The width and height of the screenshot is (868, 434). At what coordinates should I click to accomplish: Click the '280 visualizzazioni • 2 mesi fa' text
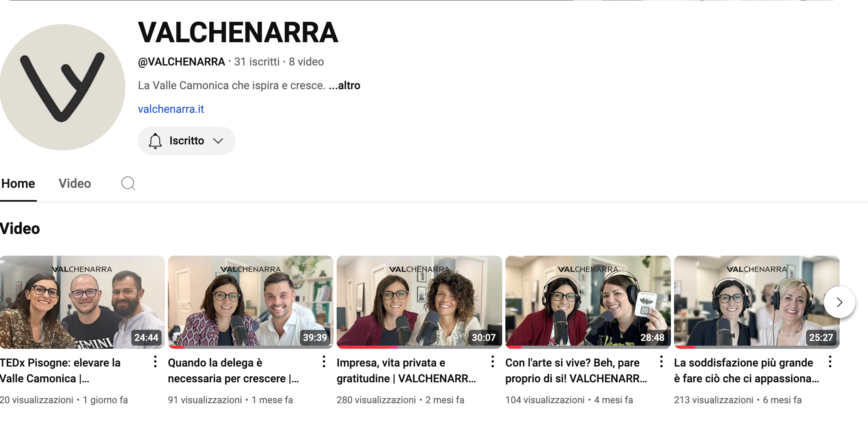pos(400,400)
